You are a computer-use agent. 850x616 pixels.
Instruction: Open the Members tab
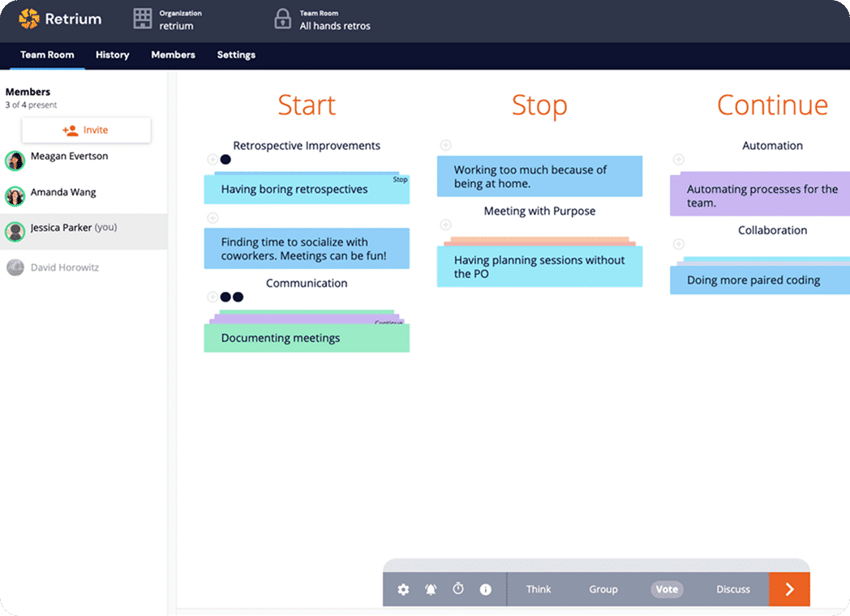click(x=173, y=55)
